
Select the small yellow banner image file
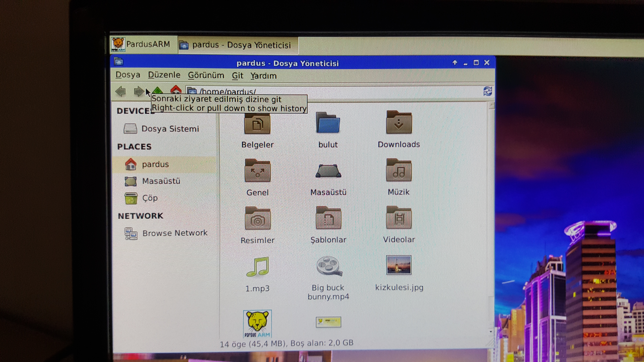tap(329, 322)
